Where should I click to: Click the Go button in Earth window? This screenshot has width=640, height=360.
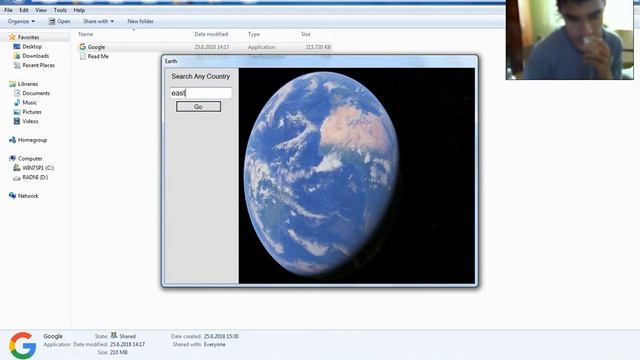198,107
